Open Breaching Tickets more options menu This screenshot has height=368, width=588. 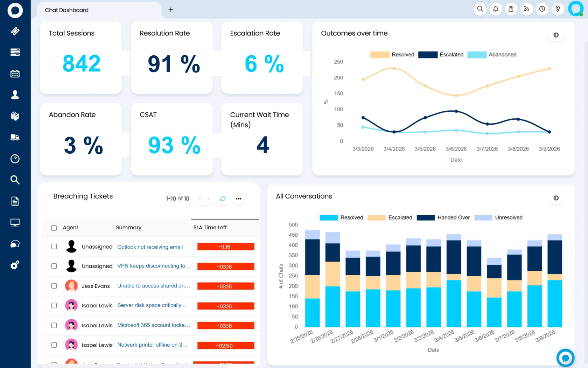tap(238, 199)
